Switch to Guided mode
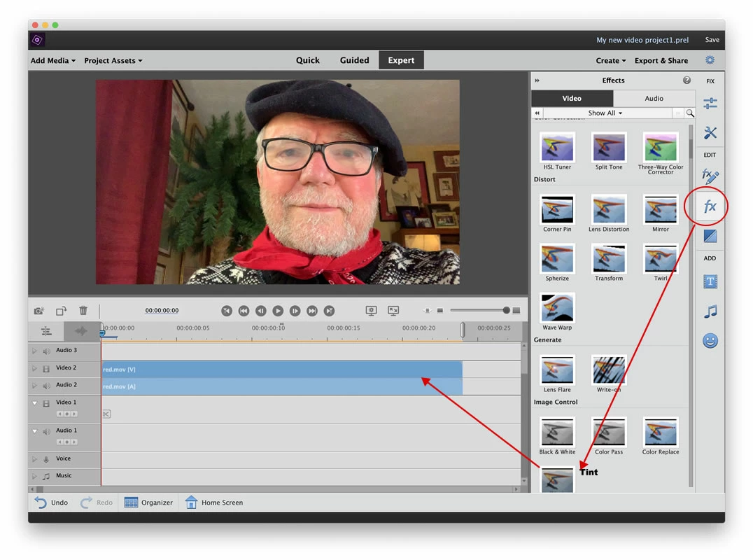This screenshot has height=560, width=753. [354, 60]
